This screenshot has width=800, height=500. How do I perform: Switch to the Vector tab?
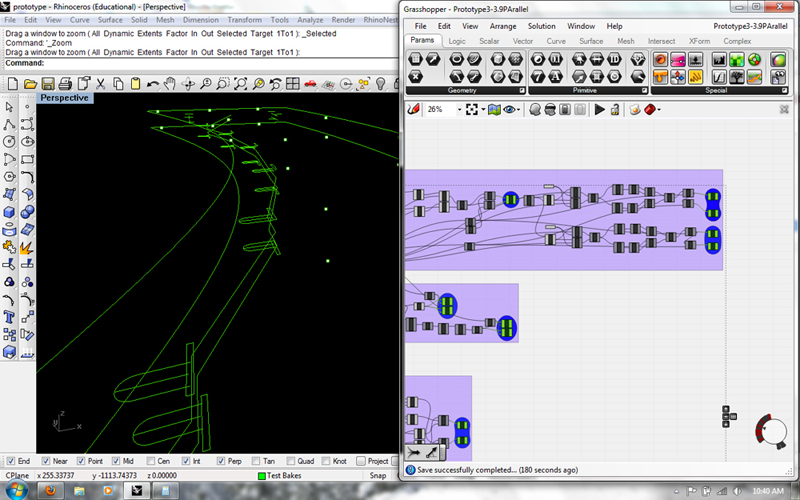click(x=522, y=41)
